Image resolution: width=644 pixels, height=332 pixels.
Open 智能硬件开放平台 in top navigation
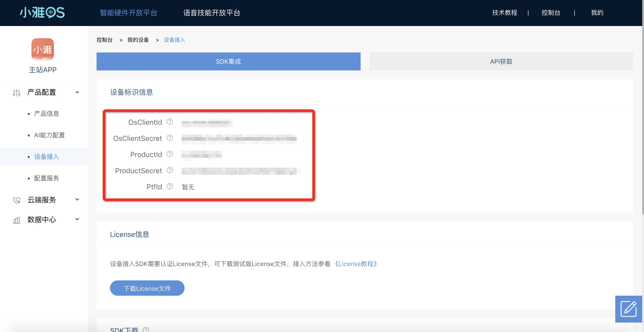click(x=128, y=13)
